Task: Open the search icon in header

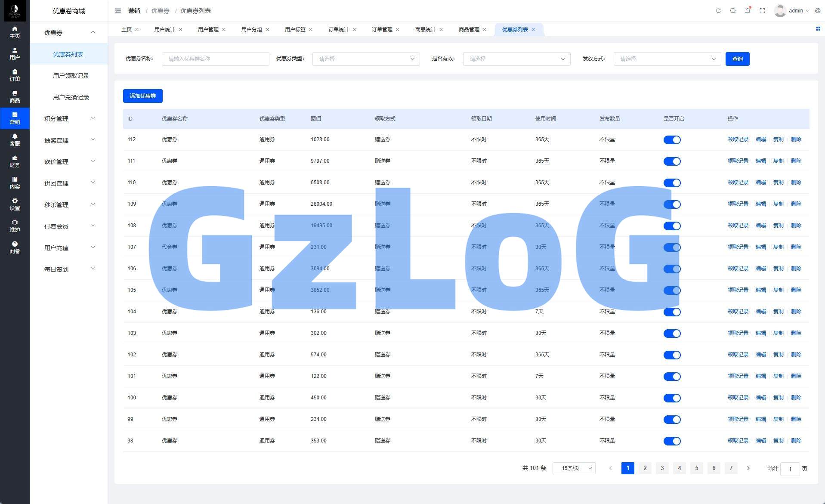Action: [733, 11]
